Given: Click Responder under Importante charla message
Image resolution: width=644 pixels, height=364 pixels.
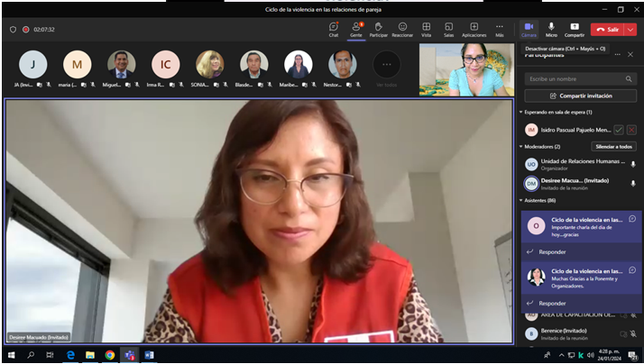Looking at the screenshot, I should pyautogui.click(x=552, y=252).
